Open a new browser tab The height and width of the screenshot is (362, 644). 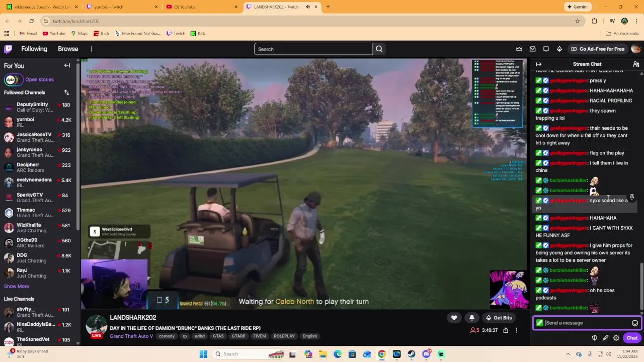[328, 7]
